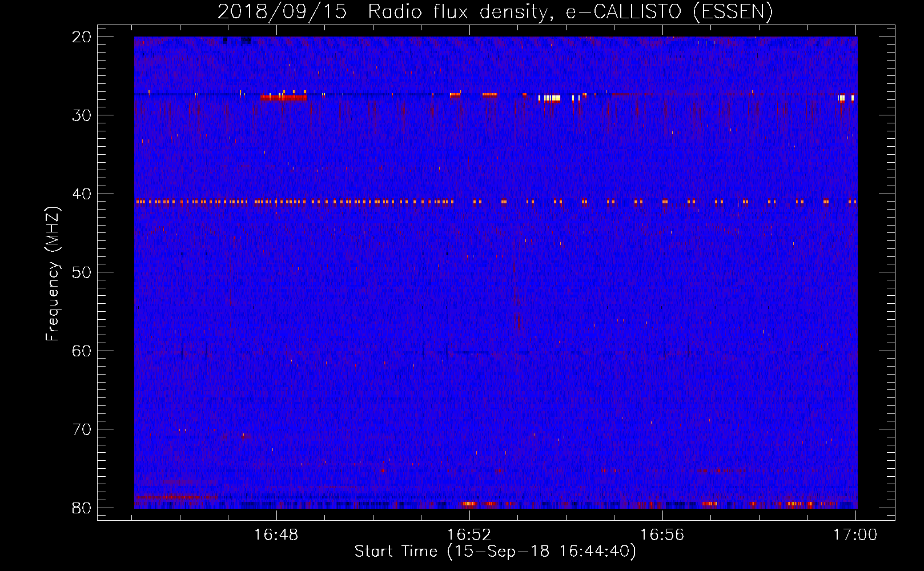The image size is (924, 571).
Task: Click the 50 frequency tick label
Action: click(82, 272)
